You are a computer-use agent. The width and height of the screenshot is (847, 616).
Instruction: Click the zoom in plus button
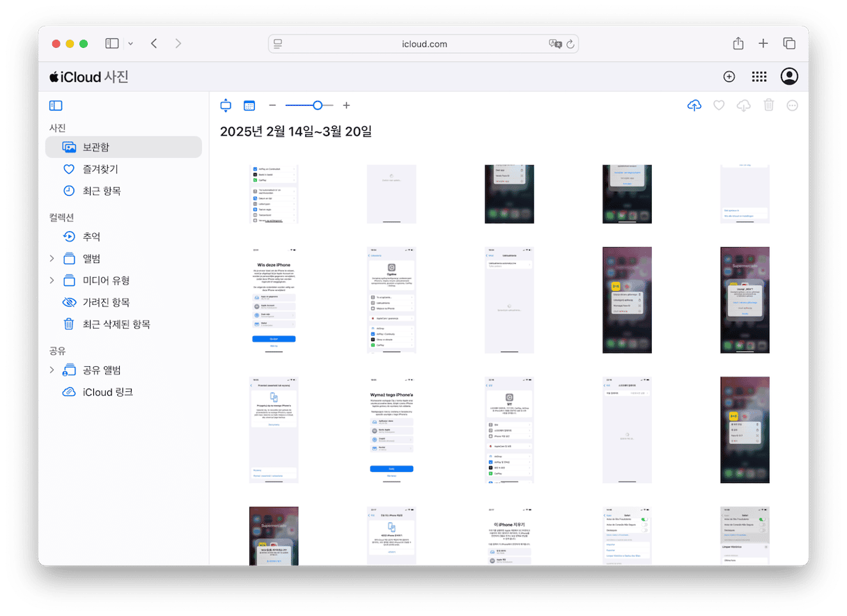coord(346,106)
